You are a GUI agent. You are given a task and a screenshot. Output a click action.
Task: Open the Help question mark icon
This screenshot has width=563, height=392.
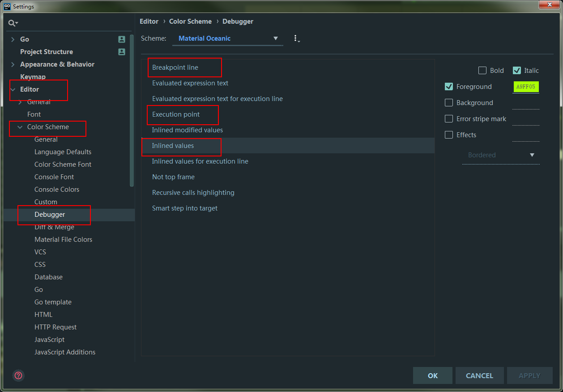tap(18, 376)
